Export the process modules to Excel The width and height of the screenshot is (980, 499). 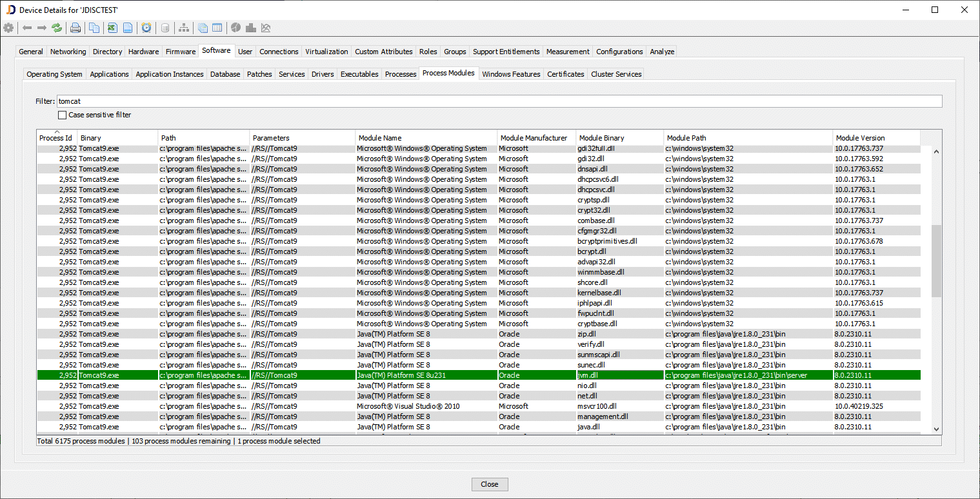(112, 28)
